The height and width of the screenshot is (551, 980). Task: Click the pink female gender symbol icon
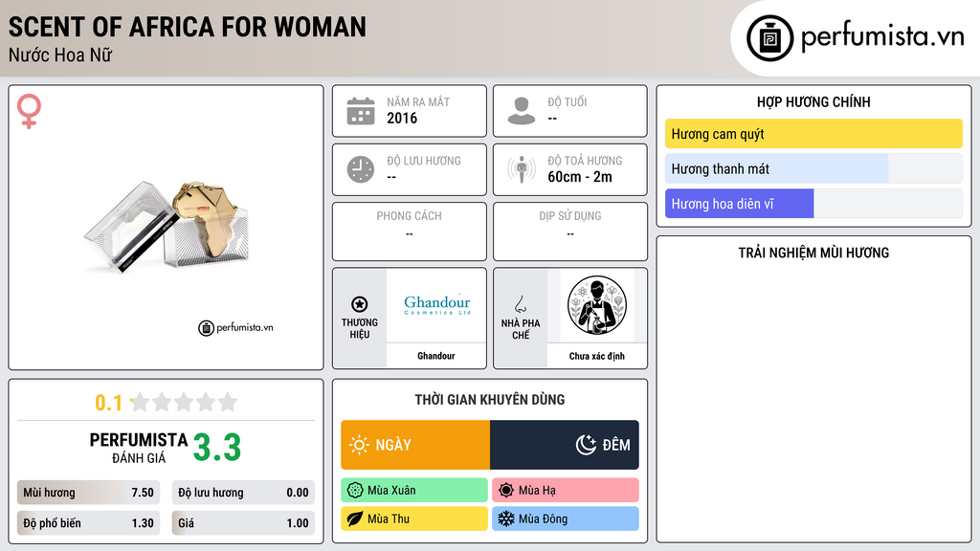click(x=29, y=111)
